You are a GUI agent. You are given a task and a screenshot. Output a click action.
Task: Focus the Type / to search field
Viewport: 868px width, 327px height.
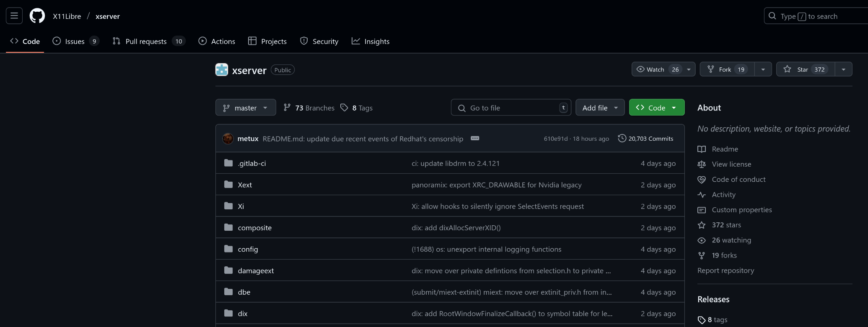816,16
